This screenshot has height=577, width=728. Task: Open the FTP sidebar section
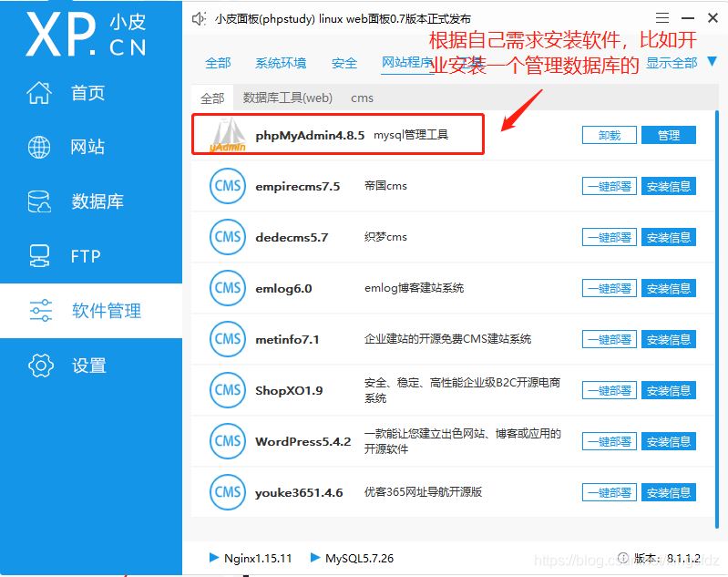[x=86, y=256]
